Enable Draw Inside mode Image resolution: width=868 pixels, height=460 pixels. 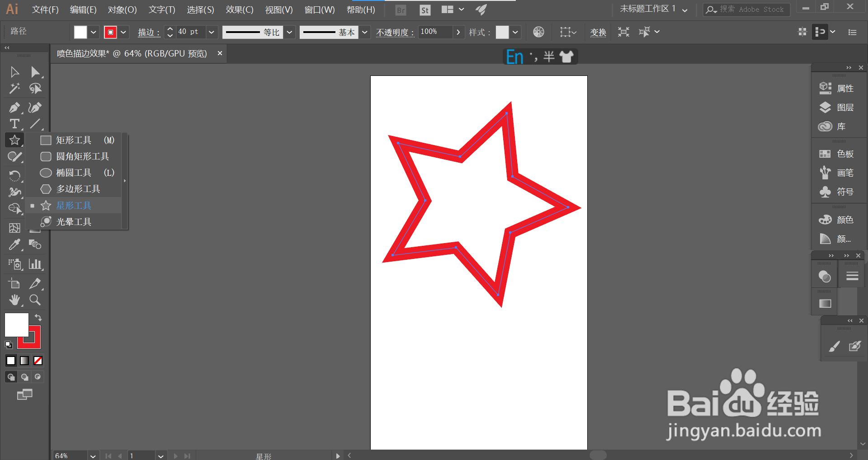click(x=38, y=377)
